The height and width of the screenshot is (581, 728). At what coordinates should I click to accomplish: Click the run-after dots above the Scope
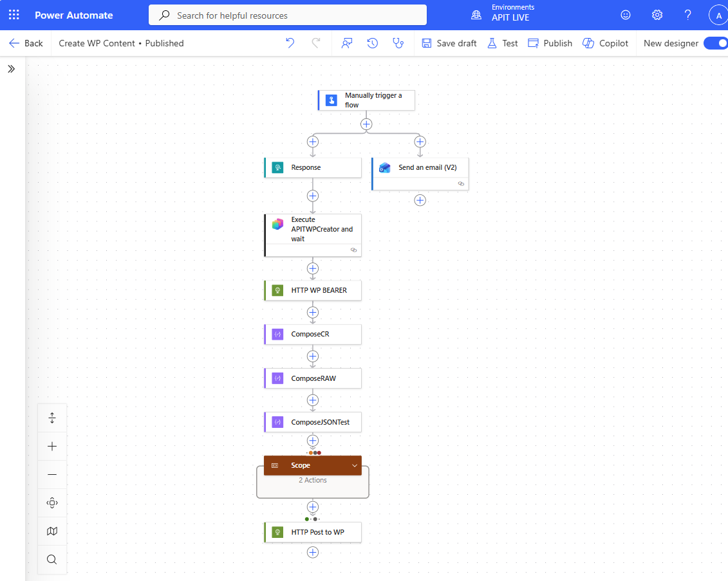[x=314, y=453]
